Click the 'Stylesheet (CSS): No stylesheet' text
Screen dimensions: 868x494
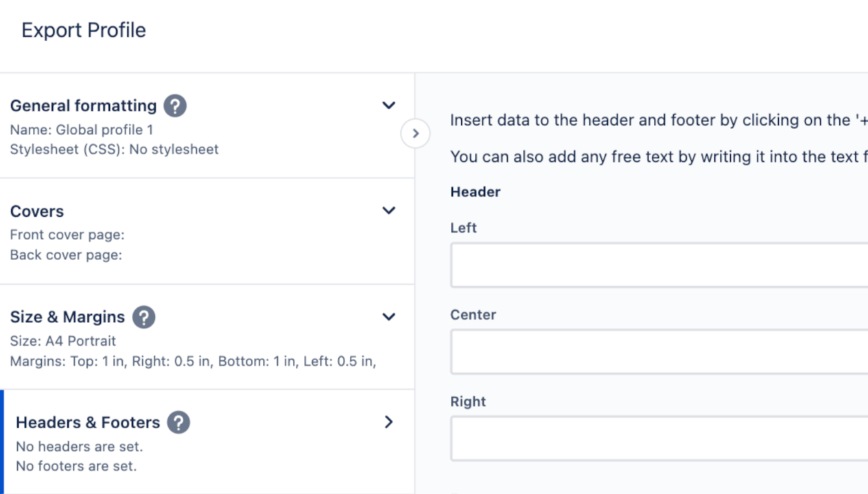(x=114, y=149)
